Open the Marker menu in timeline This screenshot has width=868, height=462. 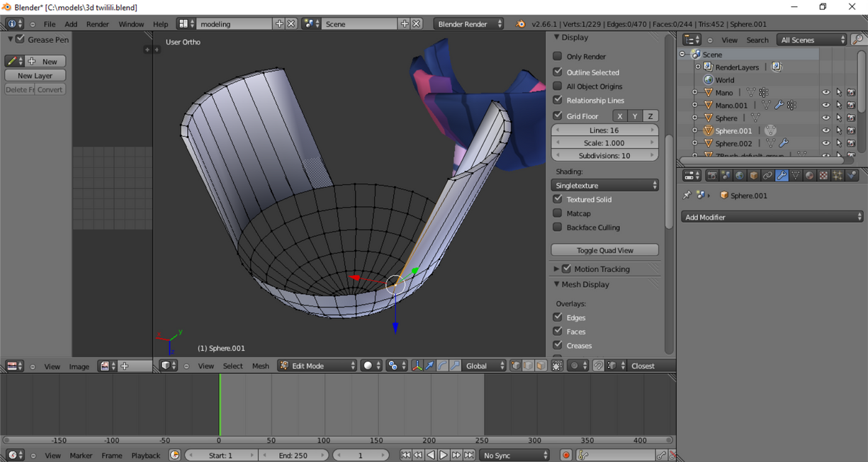pyautogui.click(x=81, y=456)
